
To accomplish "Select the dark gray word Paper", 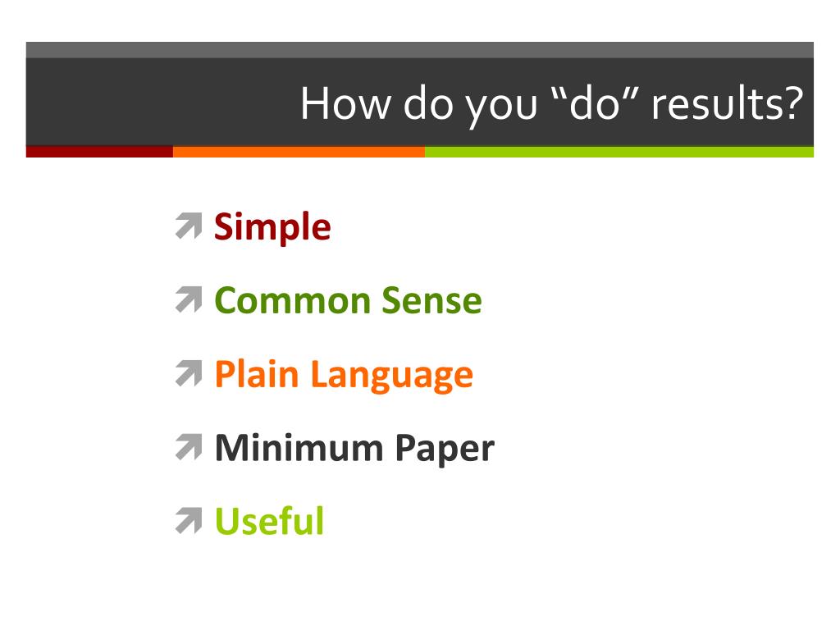I will click(x=445, y=450).
